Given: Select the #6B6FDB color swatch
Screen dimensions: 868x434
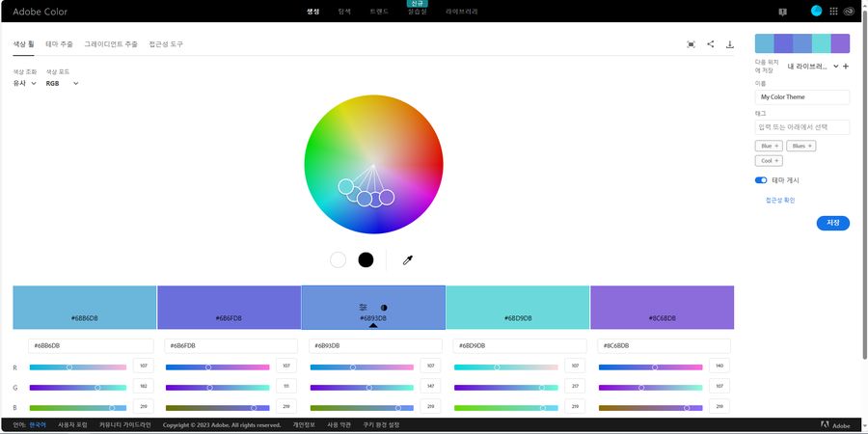Looking at the screenshot, I should 230,308.
